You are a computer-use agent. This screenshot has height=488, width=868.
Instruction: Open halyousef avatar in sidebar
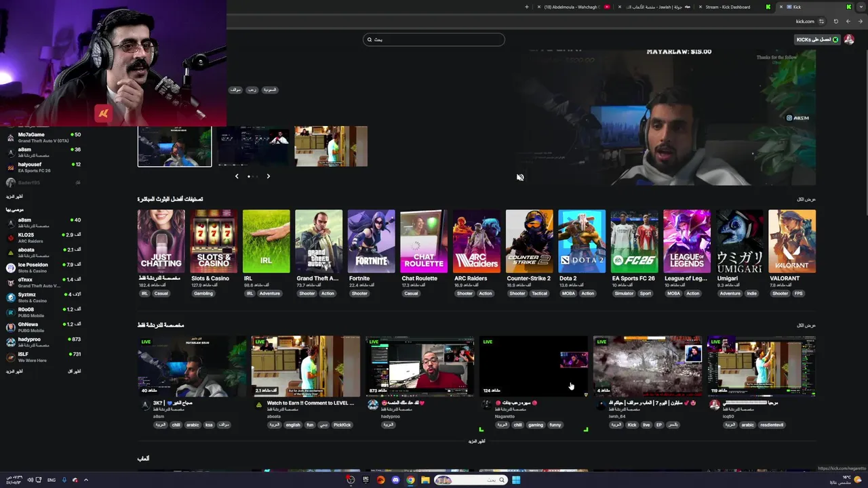click(11, 167)
